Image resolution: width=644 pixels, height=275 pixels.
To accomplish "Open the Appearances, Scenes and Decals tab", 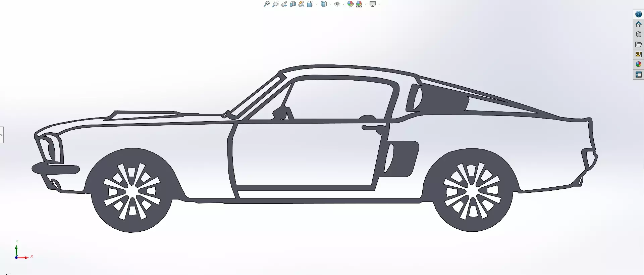I will 639,64.
